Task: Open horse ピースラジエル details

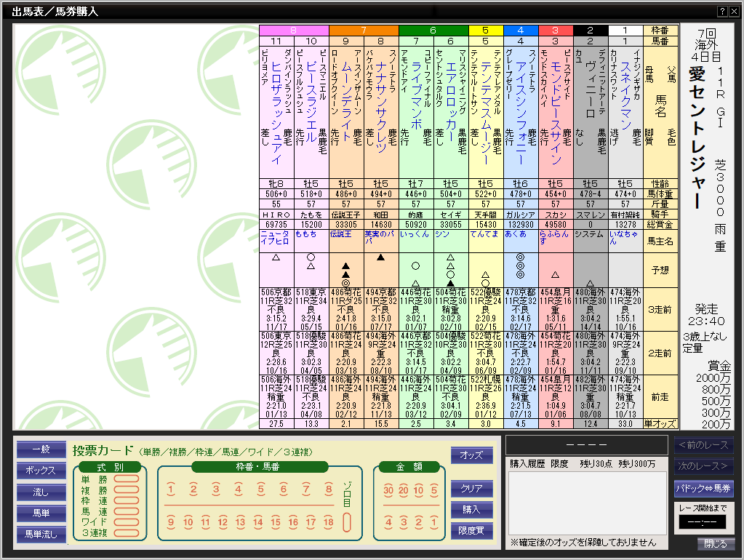Action: (311, 102)
